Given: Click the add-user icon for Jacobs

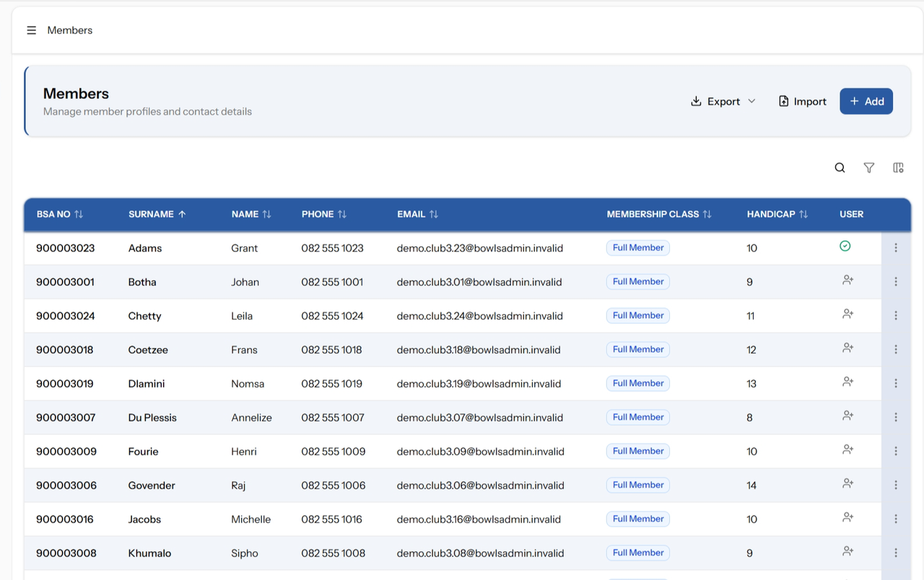Looking at the screenshot, I should pos(848,518).
